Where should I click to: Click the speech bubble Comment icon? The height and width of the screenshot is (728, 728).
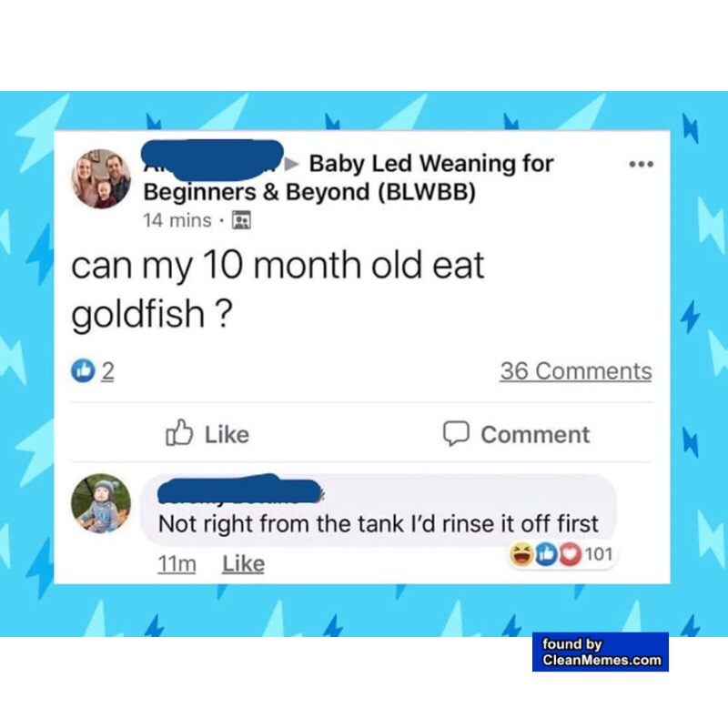click(x=456, y=433)
